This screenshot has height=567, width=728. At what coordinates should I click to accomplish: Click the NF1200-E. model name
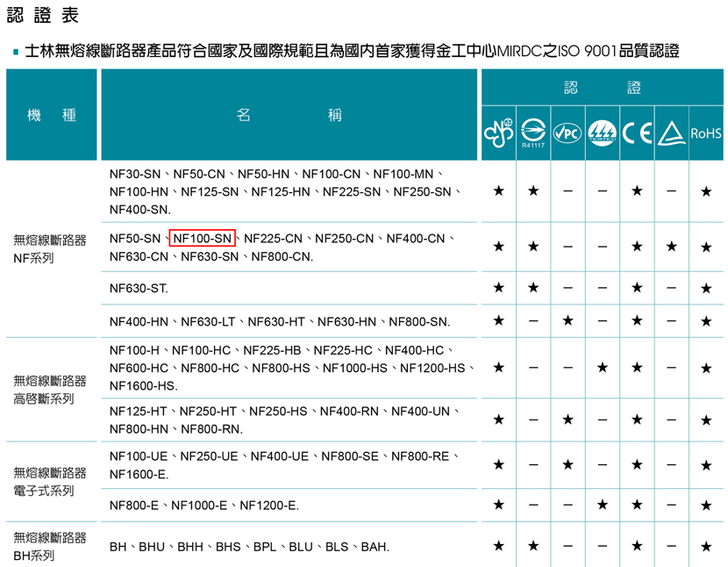(x=269, y=506)
